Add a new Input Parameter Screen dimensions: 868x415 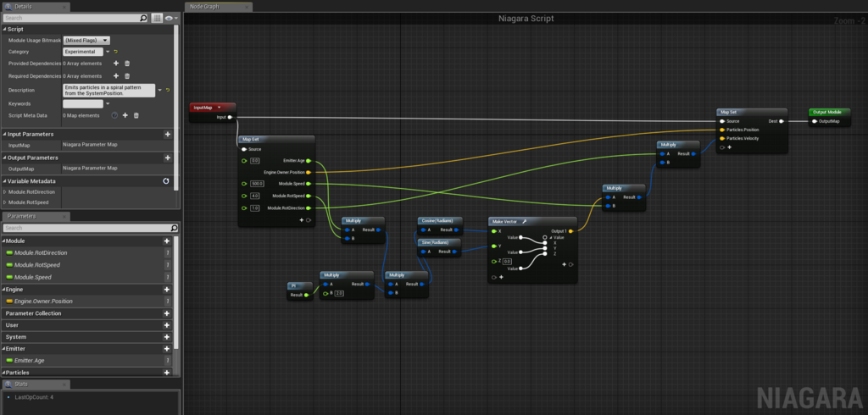(x=168, y=134)
